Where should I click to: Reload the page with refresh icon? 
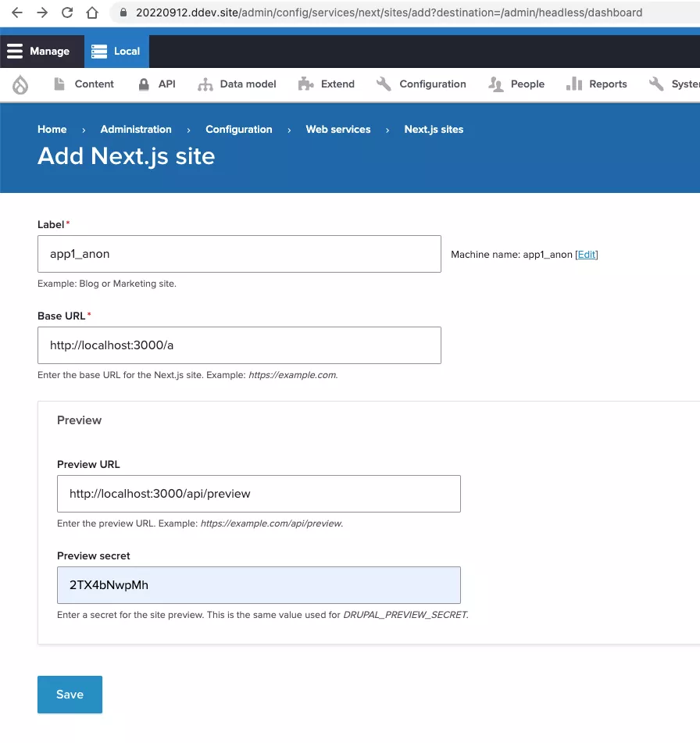coord(67,13)
